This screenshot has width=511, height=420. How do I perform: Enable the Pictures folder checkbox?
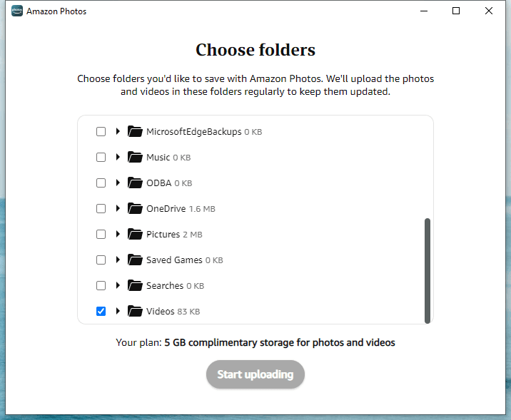coord(101,234)
